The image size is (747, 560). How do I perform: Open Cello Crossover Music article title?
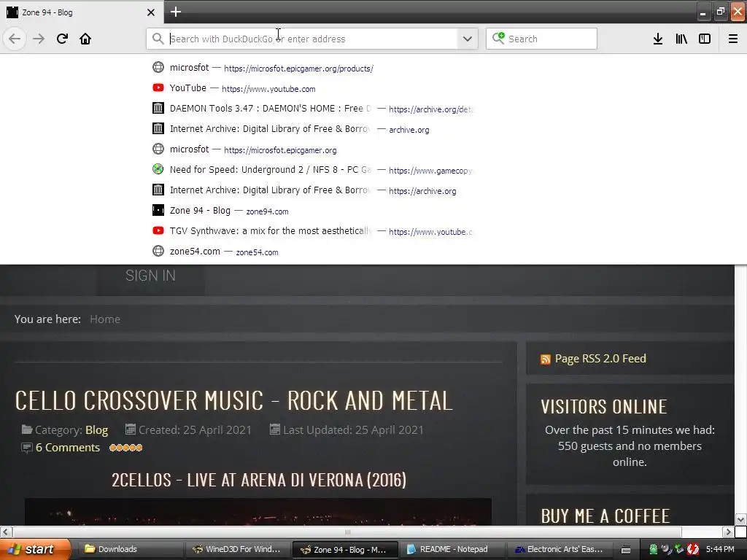[233, 400]
